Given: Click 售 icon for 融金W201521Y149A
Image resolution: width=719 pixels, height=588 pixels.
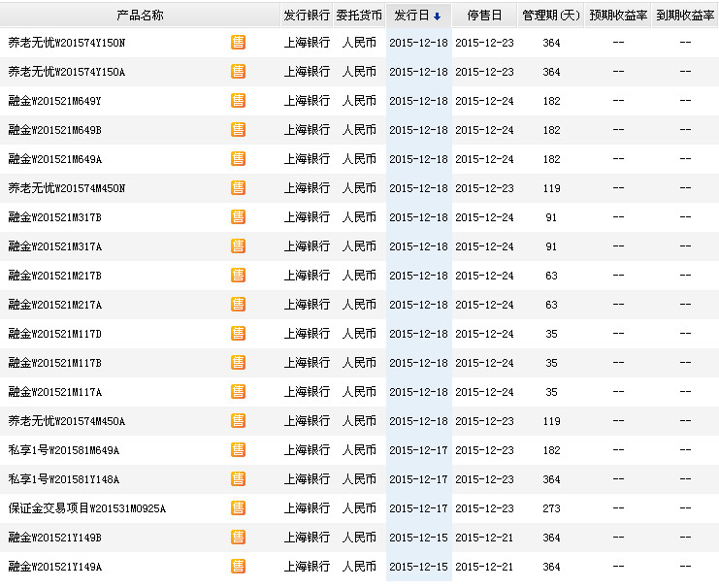Looking at the screenshot, I should [238, 567].
